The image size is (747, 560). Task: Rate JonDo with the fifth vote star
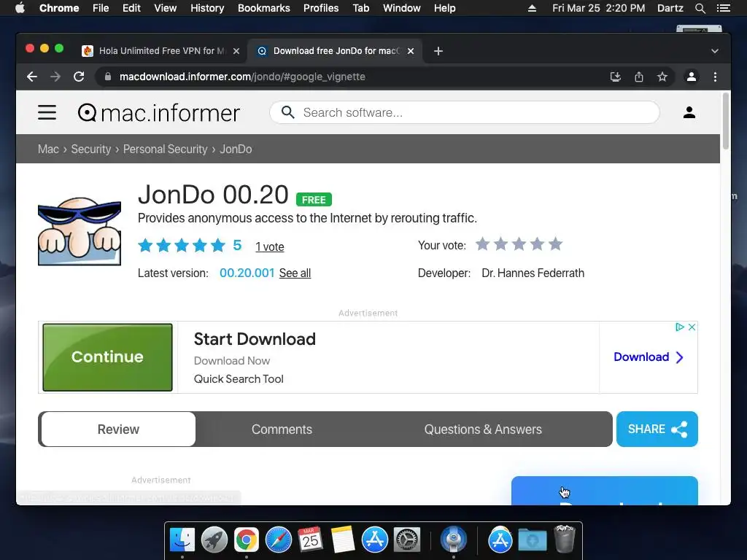point(555,244)
